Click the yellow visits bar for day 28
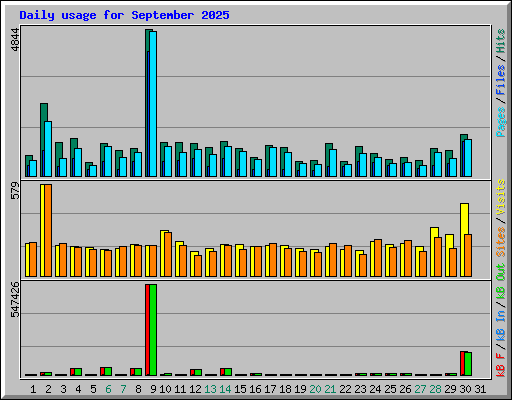The image size is (512, 400). 433,252
